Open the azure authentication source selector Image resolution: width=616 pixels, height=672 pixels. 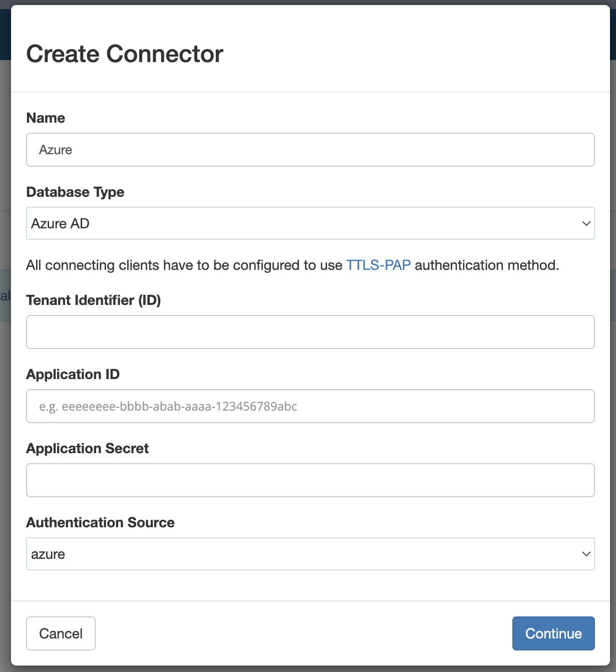(310, 554)
